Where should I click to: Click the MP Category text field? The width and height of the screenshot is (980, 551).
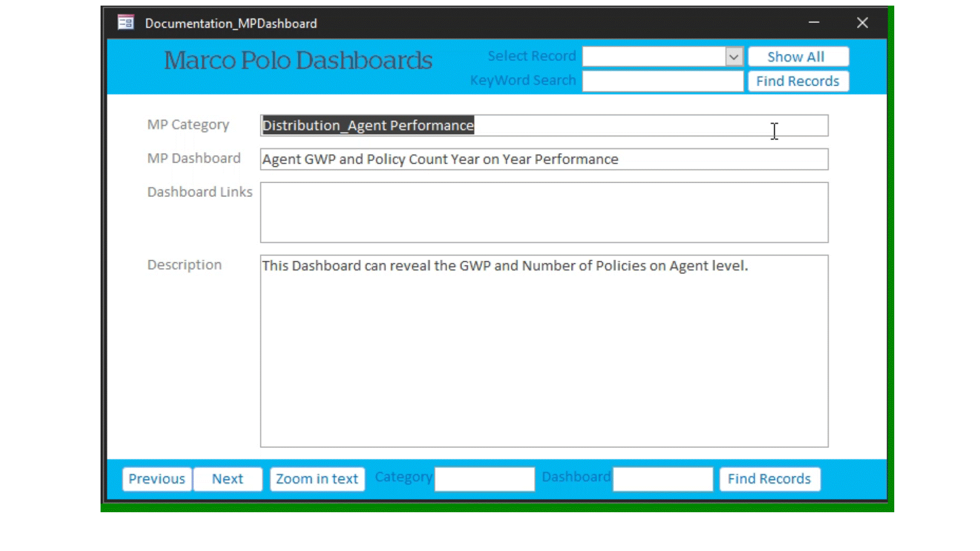[544, 126]
